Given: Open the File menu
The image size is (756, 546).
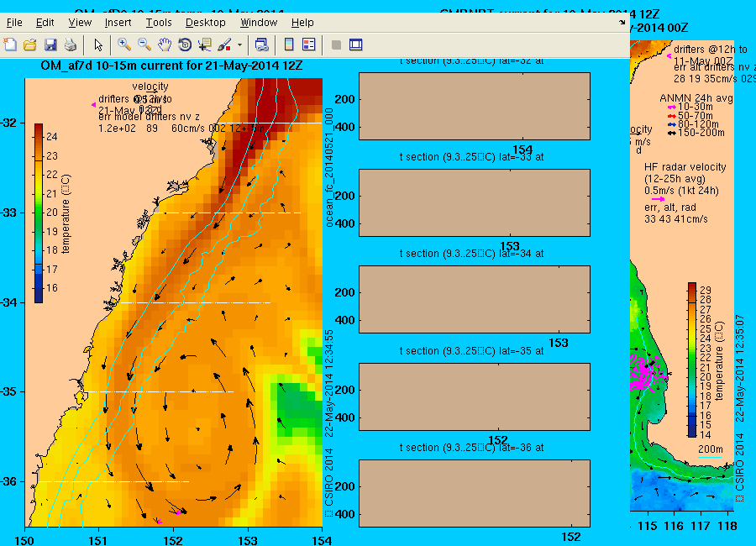Looking at the screenshot, I should 14,23.
